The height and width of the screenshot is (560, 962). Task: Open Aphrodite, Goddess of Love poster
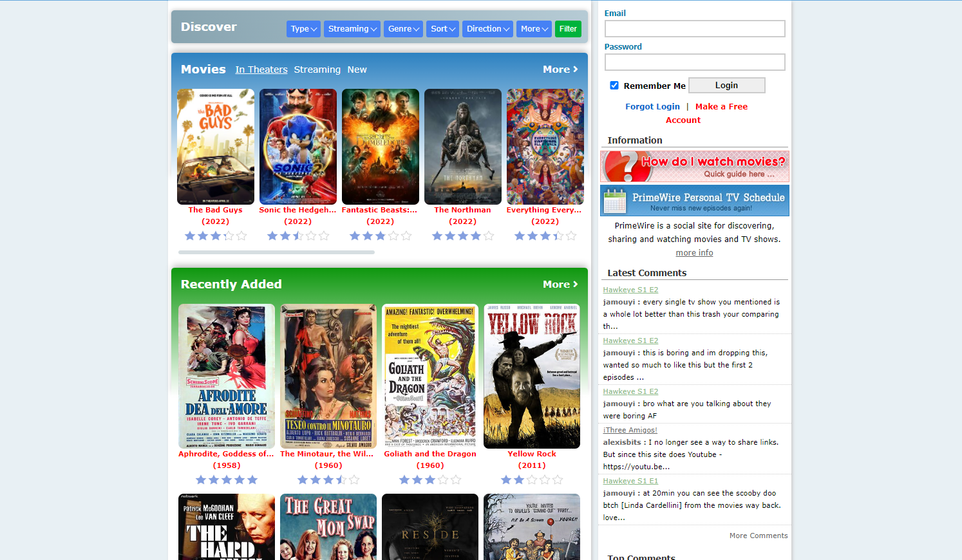227,377
